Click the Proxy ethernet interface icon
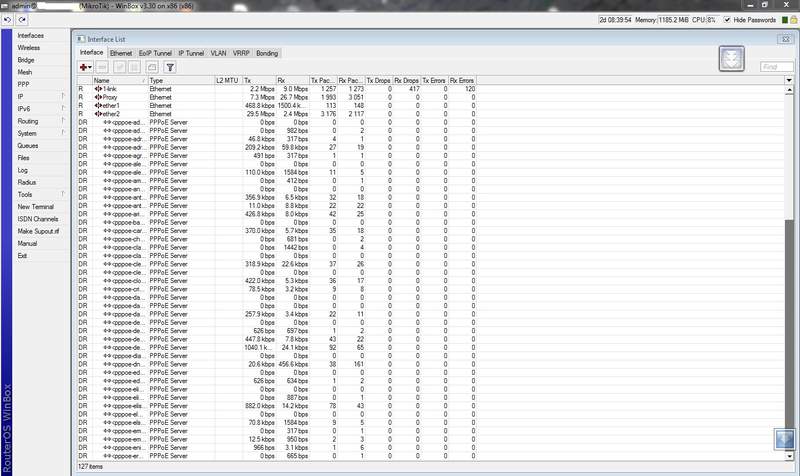Image resolution: width=800 pixels, height=476 pixels. coord(98,97)
